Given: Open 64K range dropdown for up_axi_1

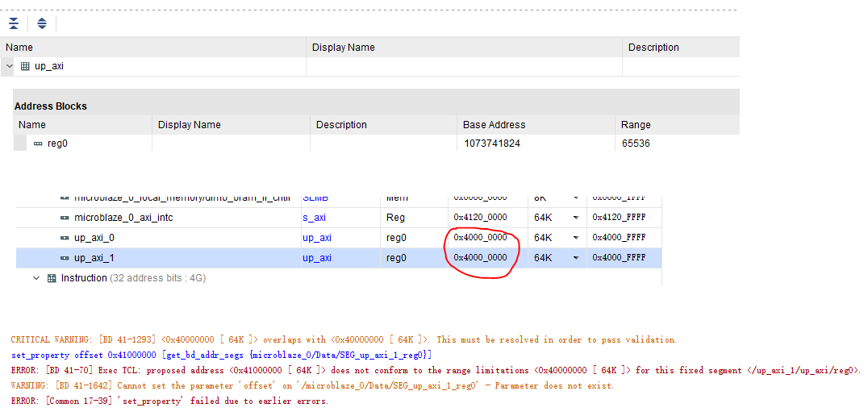Looking at the screenshot, I should pos(576,258).
